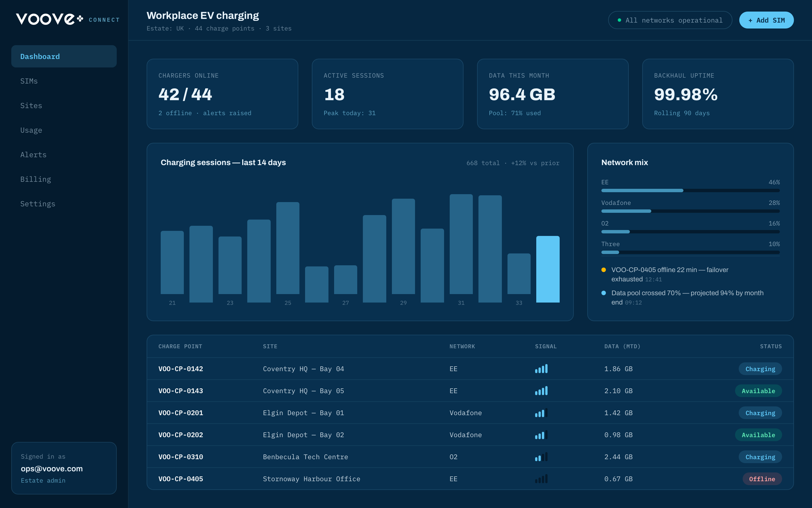Screen dimensions: 812x508
Task: Click the chart bar labeled 29
Action: 403,246
